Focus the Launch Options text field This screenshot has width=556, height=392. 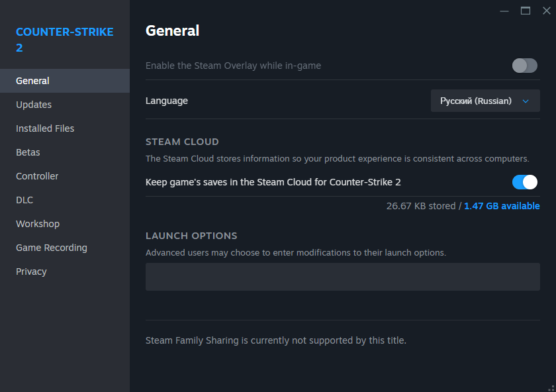coord(343,277)
